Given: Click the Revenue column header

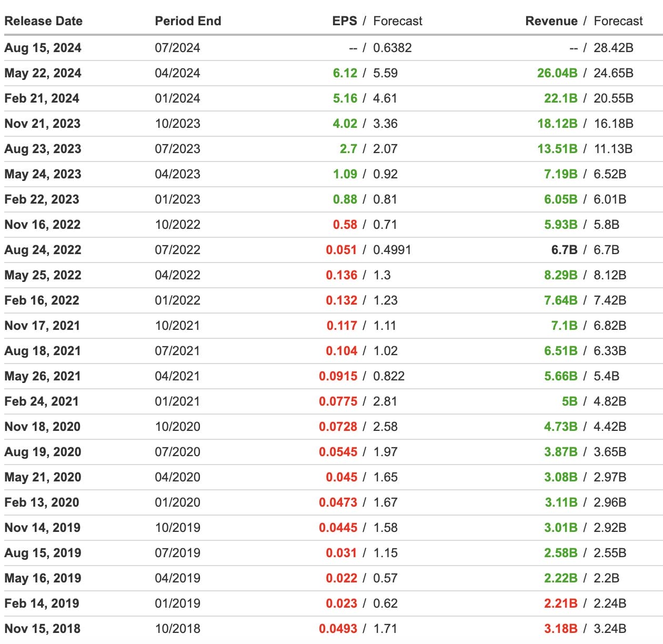Looking at the screenshot, I should pyautogui.click(x=551, y=21).
